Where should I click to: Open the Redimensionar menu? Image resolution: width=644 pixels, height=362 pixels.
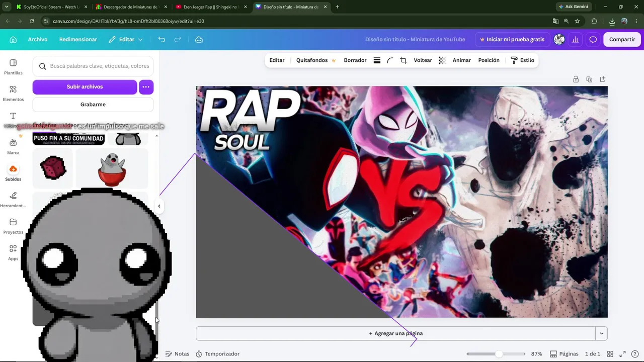click(78, 40)
